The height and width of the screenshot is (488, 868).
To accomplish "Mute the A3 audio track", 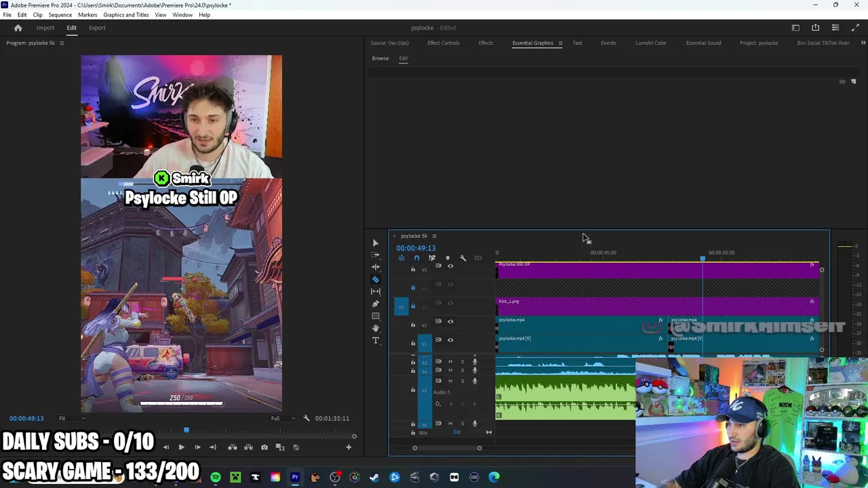I will [x=450, y=362].
